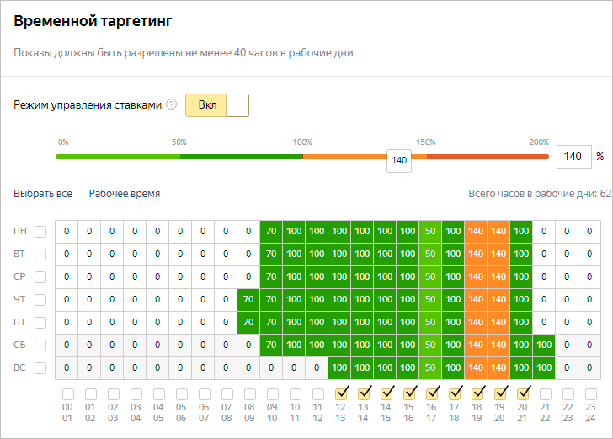Check the Saturday (СБ) row checkbox
613x439 pixels.
(40, 345)
